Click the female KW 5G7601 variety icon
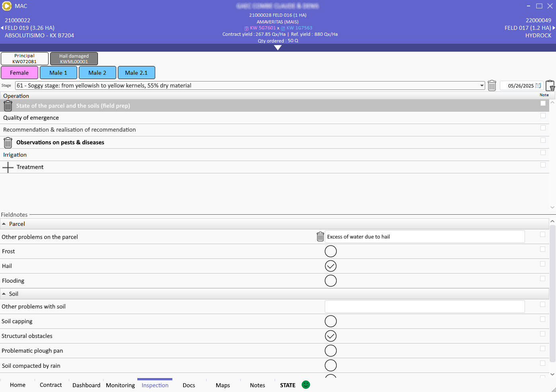556x392 pixels. [x=246, y=28]
